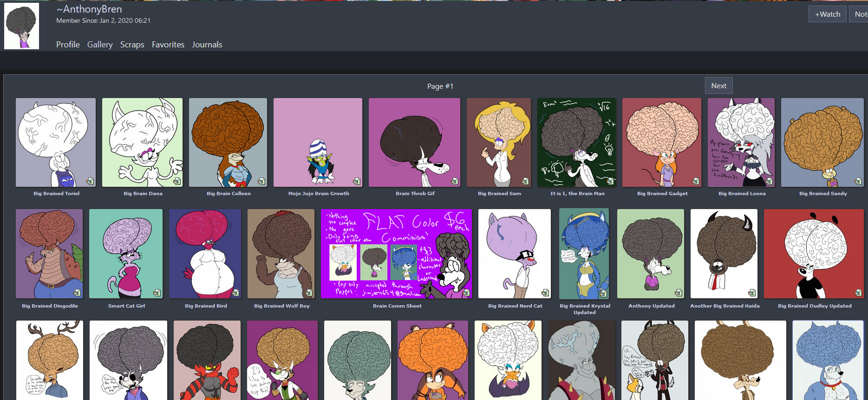Open the Big Brain Colleen thumbnail

[228, 142]
